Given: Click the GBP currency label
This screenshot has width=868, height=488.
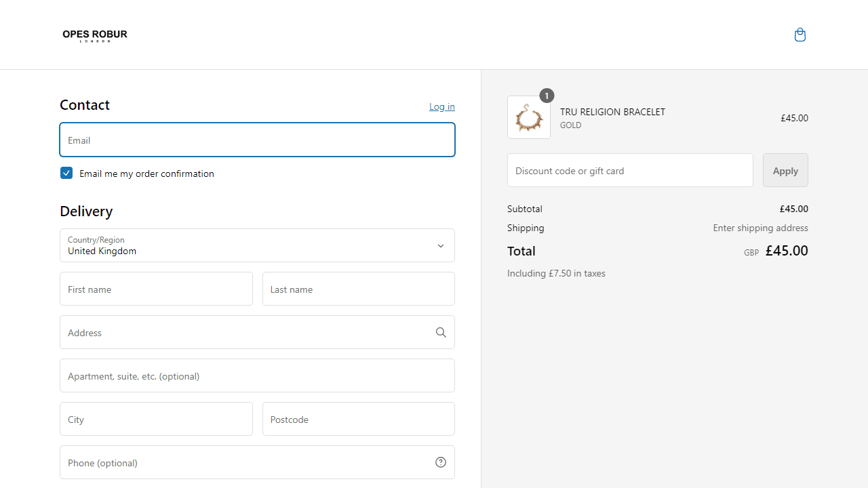Looking at the screenshot, I should click(751, 253).
